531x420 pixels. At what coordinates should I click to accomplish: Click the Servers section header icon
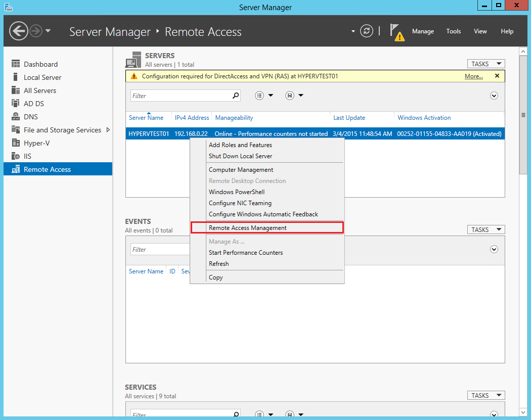(133, 60)
